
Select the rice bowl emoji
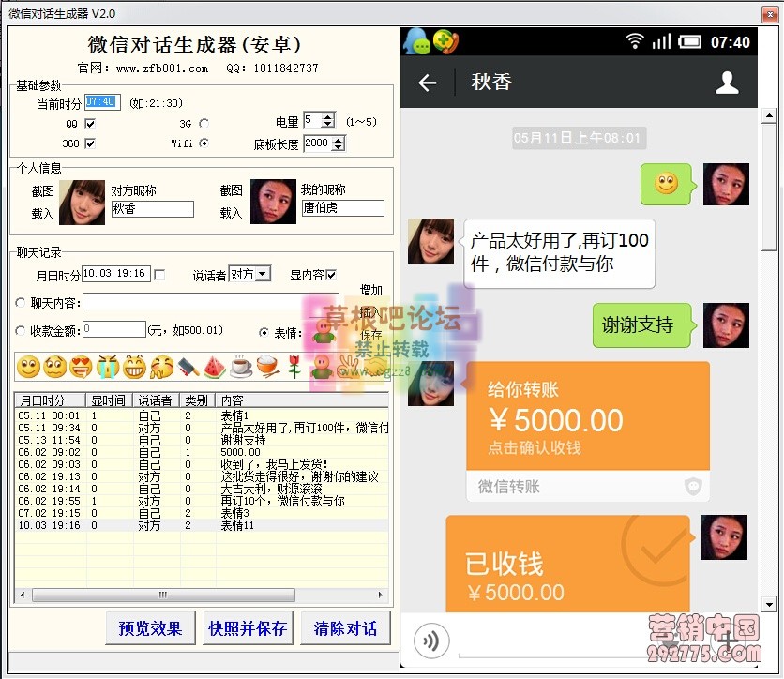click(x=265, y=366)
